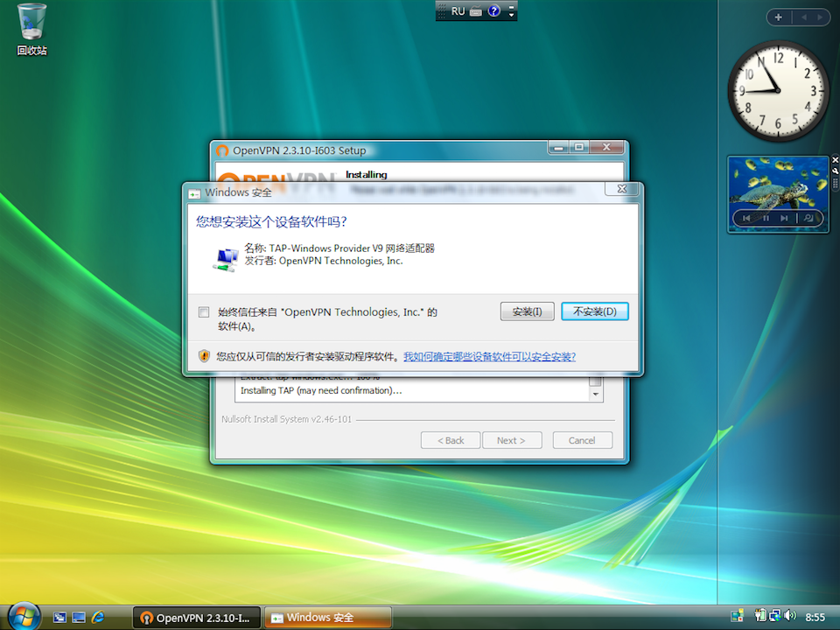Screen dimensions: 840x630
Task: Open the Recycle Bin desktop icon
Action: [31, 30]
